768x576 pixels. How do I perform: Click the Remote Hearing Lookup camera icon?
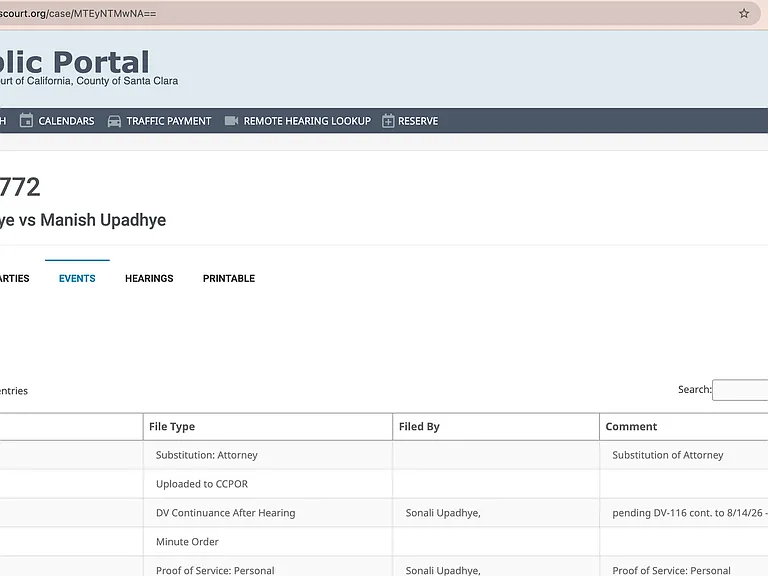pyautogui.click(x=231, y=120)
